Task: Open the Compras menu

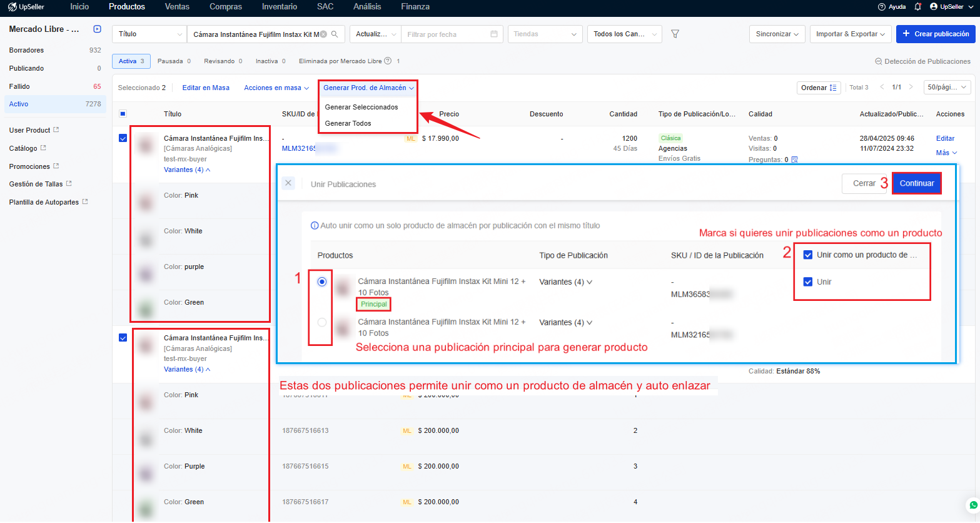Action: [x=226, y=7]
